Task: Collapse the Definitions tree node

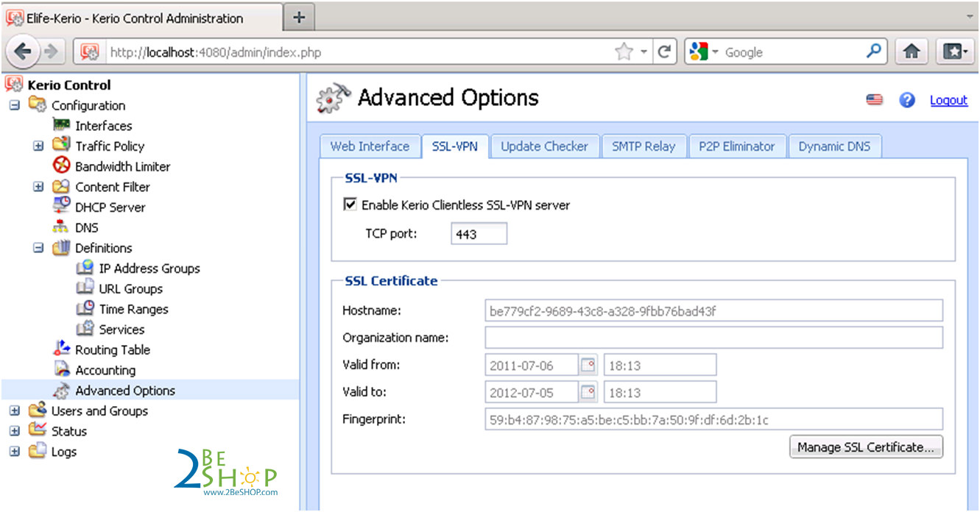Action: coord(38,248)
